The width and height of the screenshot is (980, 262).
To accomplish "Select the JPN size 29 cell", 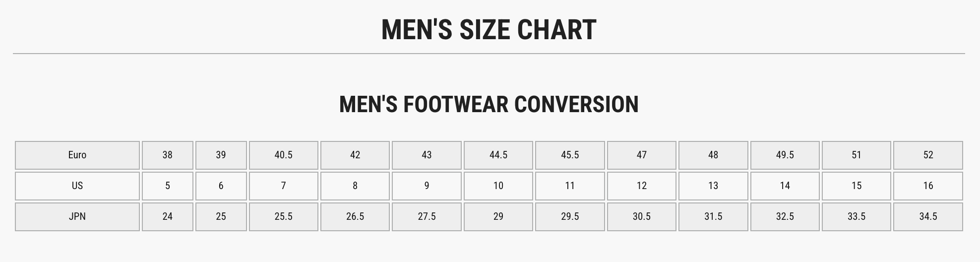I will [x=498, y=217].
